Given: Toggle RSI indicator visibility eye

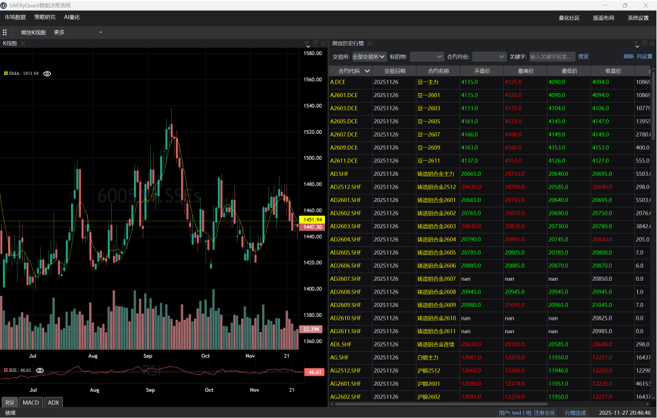Looking at the screenshot, I should (x=40, y=371).
